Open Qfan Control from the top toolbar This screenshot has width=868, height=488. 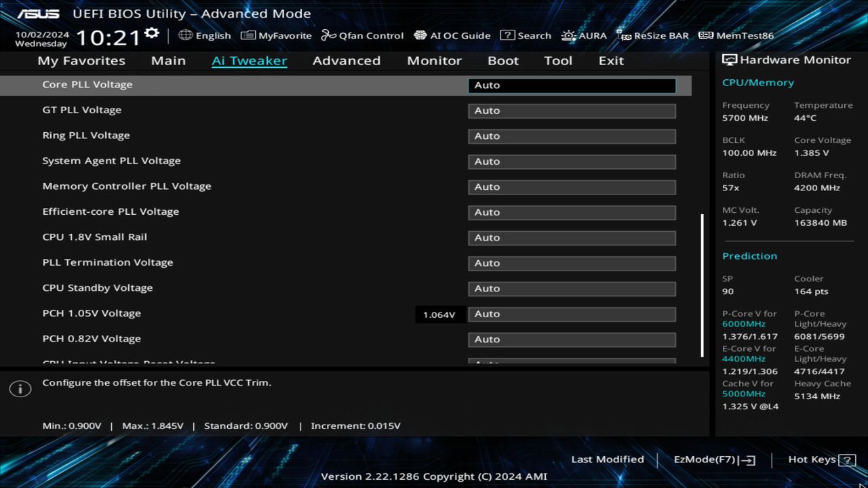pyautogui.click(x=362, y=35)
